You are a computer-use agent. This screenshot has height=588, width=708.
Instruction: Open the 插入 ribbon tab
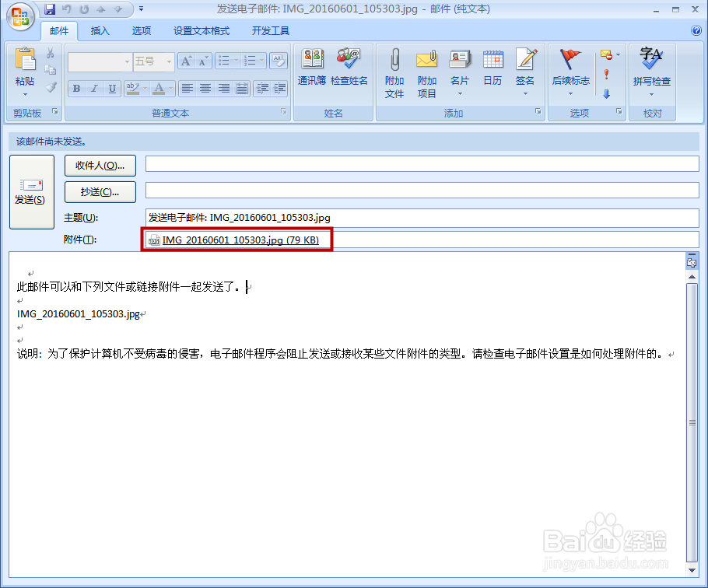(100, 30)
